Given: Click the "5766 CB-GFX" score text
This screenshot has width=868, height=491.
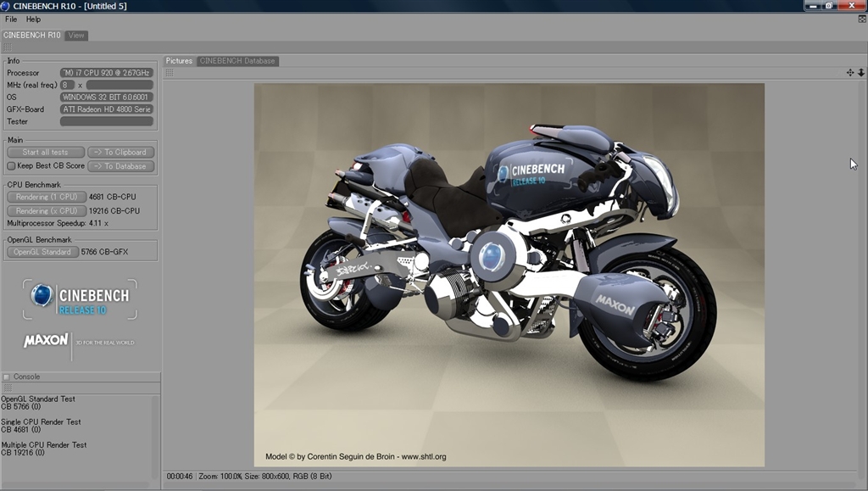Looking at the screenshot, I should click(x=104, y=252).
